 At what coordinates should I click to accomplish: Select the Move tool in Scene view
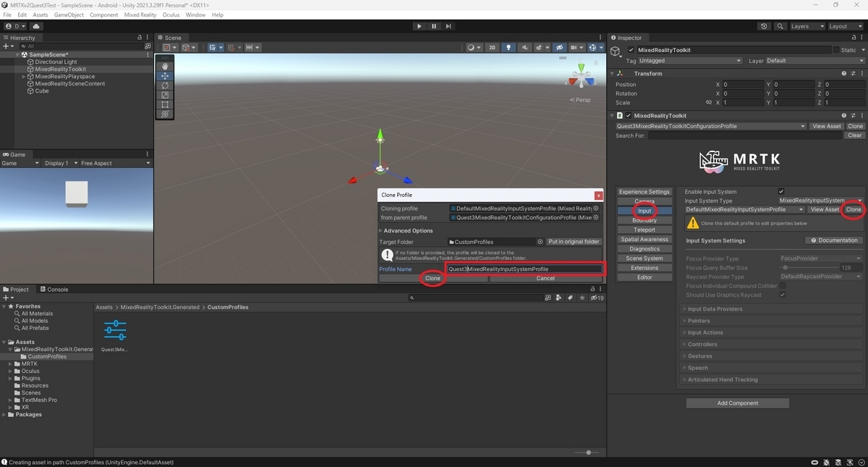165,76
